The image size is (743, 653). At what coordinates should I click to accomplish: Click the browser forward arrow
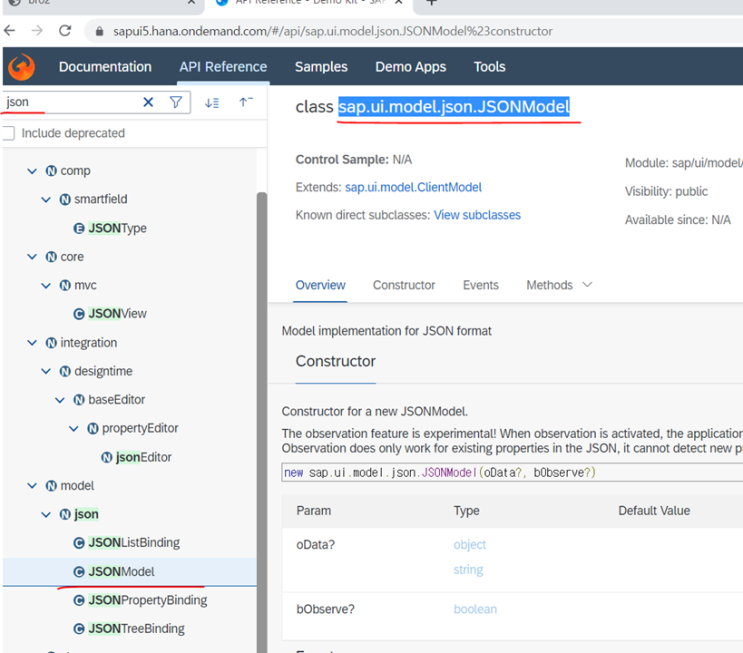point(37,31)
